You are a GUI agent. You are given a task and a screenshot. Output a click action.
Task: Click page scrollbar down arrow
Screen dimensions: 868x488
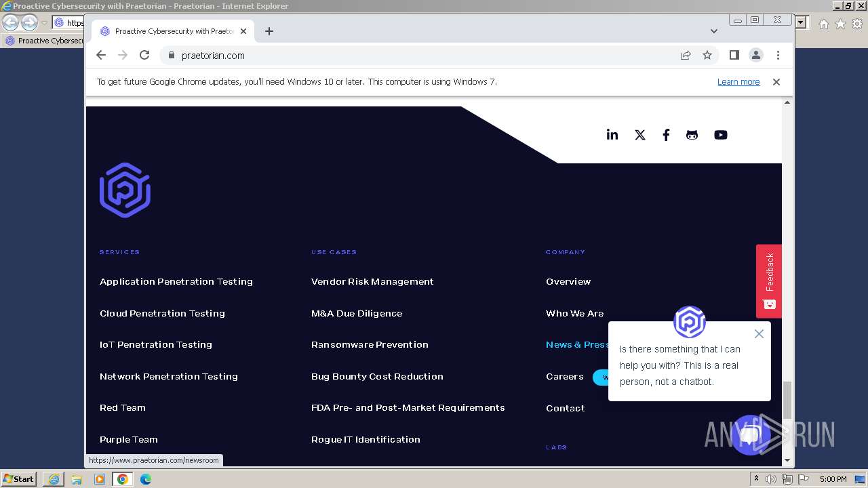coord(787,460)
